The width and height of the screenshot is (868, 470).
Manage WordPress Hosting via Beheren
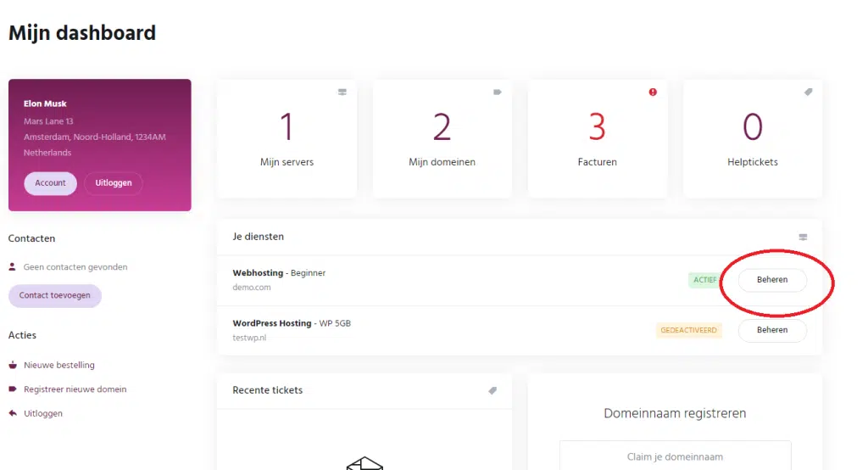[772, 330]
